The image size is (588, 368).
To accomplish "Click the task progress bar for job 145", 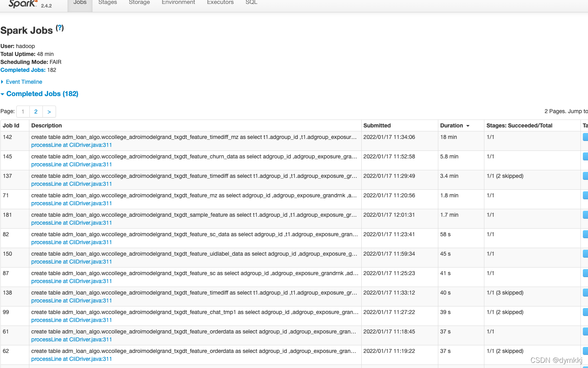I will (x=585, y=156).
